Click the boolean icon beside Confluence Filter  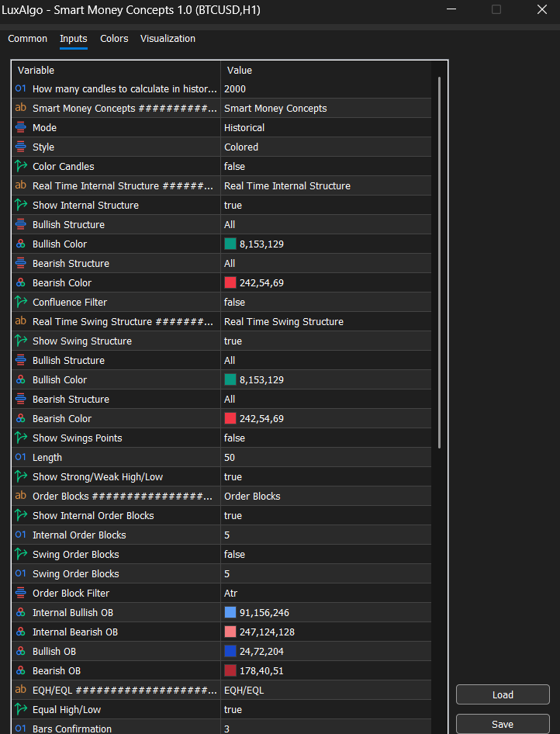(x=21, y=302)
